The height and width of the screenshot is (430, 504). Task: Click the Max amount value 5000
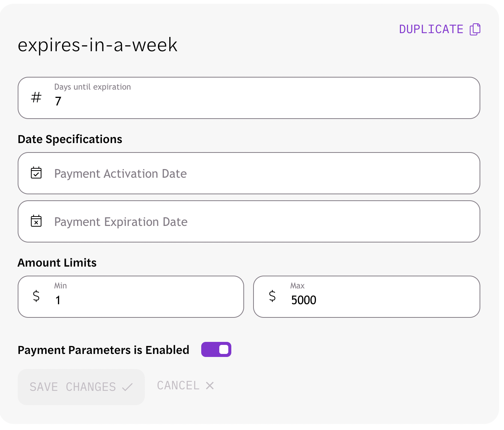pyautogui.click(x=304, y=300)
